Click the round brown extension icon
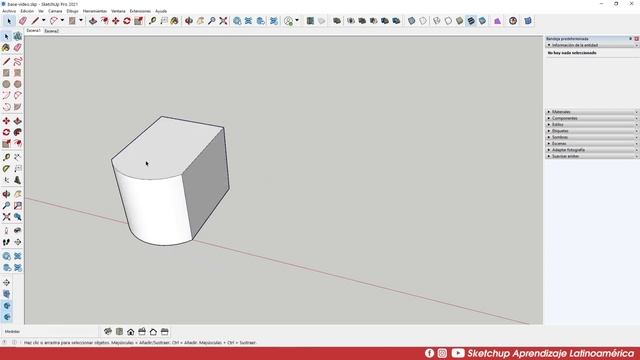This screenshot has width=640, height=360. tap(513, 20)
